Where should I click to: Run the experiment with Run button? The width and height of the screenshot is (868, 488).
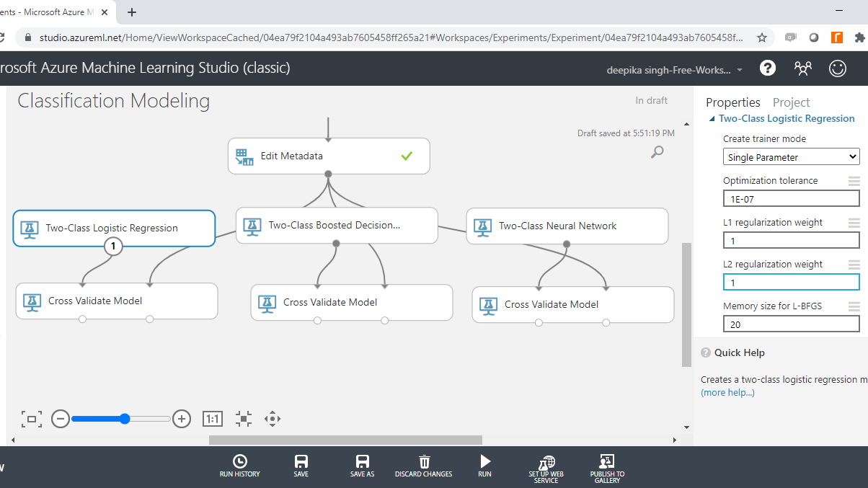(x=485, y=461)
